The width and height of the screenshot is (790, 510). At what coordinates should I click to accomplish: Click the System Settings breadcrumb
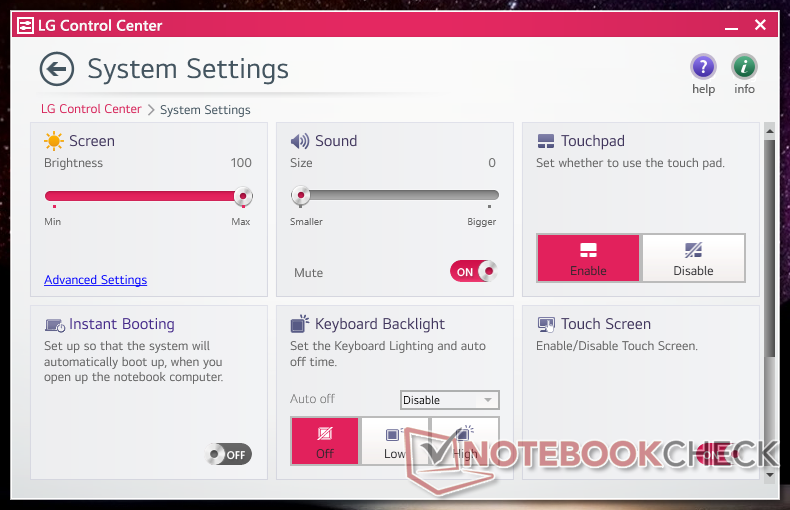coord(205,110)
